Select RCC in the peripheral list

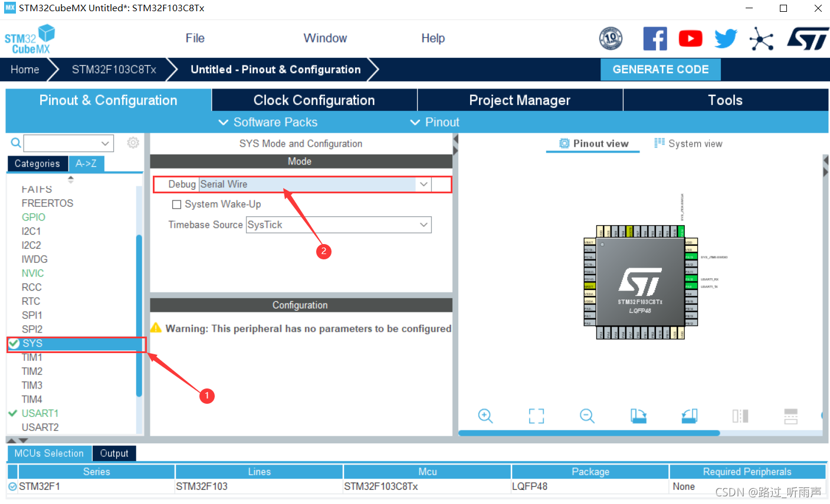[31, 288]
